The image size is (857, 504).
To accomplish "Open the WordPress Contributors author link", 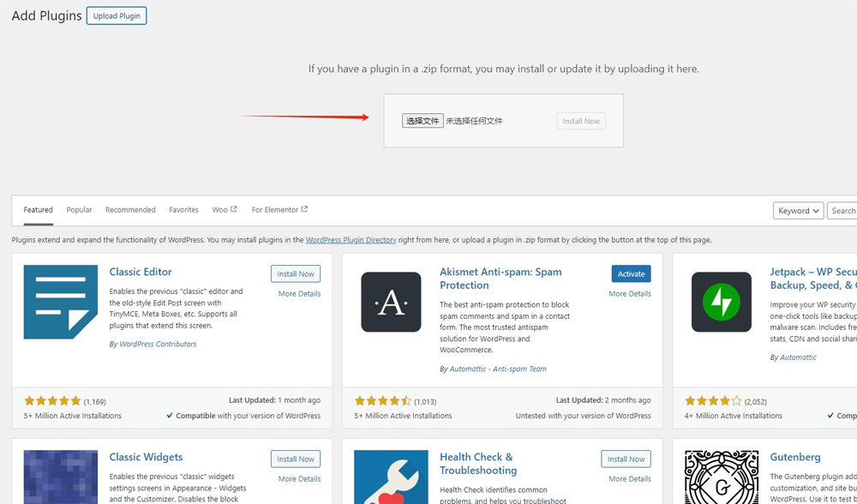I will click(158, 344).
